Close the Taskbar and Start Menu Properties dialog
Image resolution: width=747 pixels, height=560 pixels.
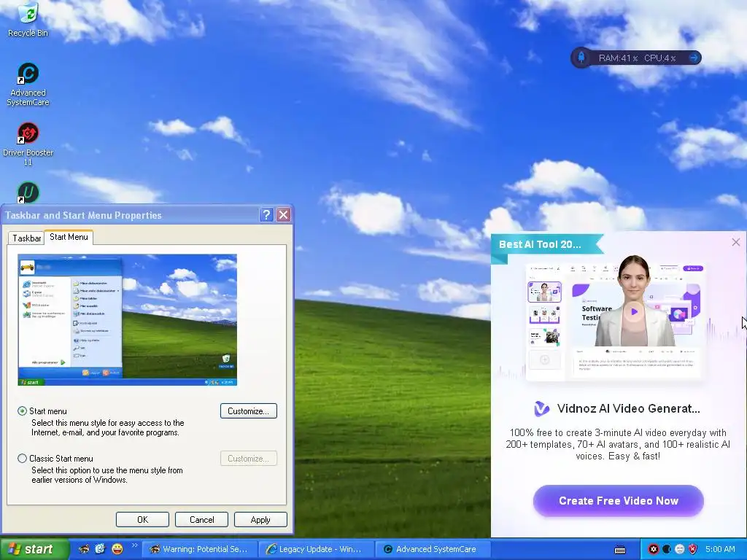pyautogui.click(x=284, y=215)
